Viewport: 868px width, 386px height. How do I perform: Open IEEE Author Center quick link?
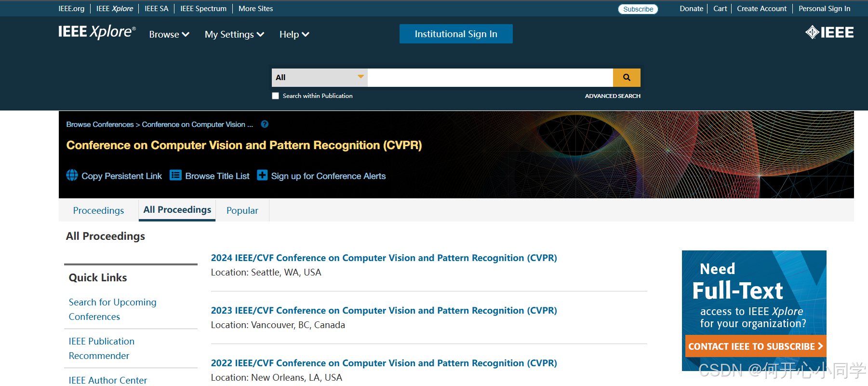tap(107, 380)
